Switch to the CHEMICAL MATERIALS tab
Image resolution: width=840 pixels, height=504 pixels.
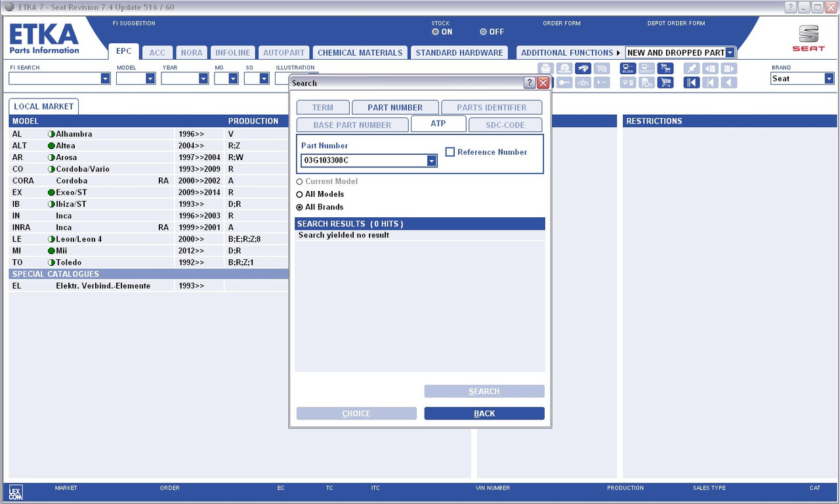pos(360,52)
